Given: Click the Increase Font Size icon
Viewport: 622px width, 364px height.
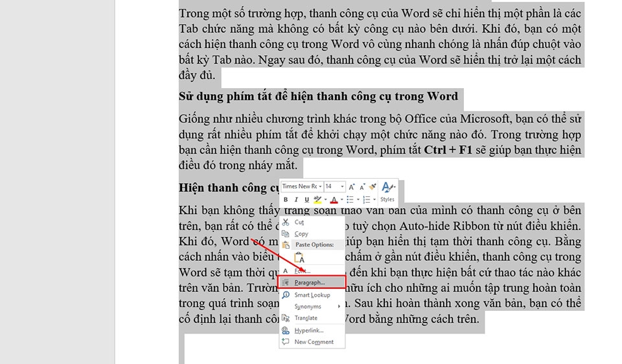Looking at the screenshot, I should pyautogui.click(x=351, y=187).
